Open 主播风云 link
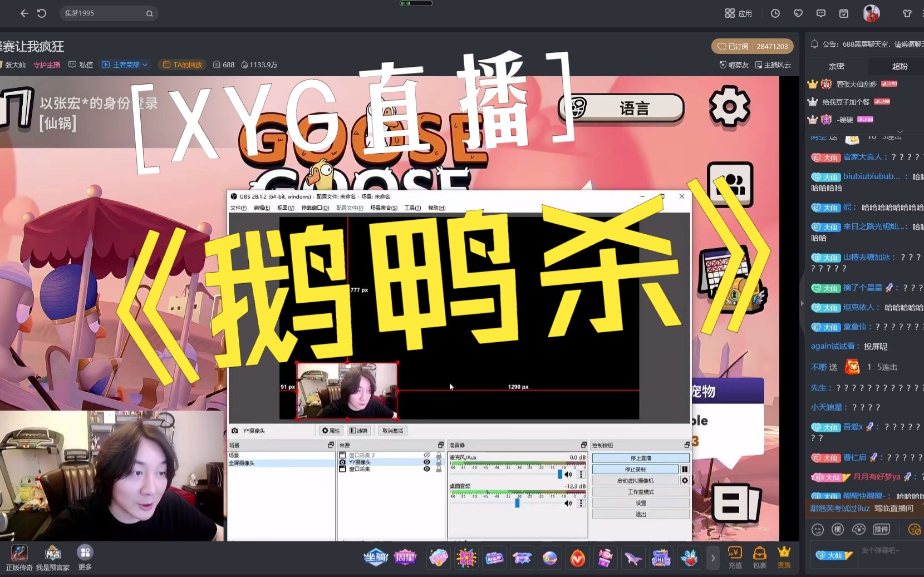 (773, 65)
